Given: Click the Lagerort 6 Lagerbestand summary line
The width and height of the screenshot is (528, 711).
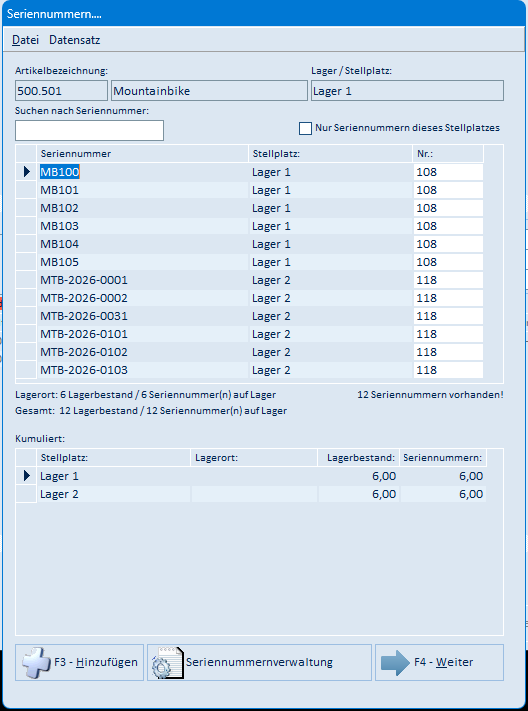Looking at the screenshot, I should click(x=145, y=394).
